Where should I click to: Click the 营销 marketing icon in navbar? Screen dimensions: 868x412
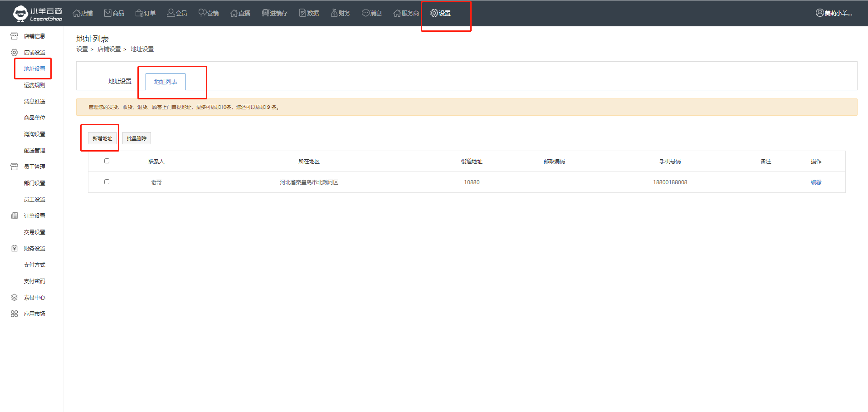point(202,13)
